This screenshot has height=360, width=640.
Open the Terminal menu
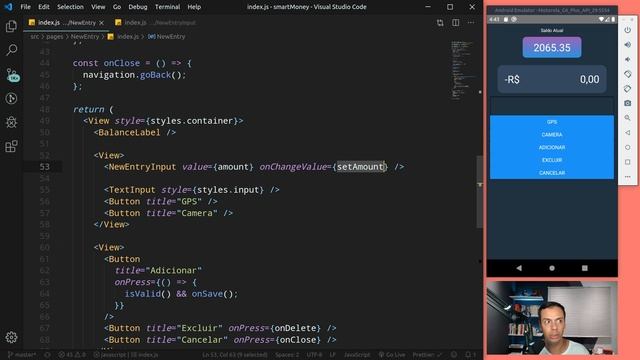[x=167, y=7]
